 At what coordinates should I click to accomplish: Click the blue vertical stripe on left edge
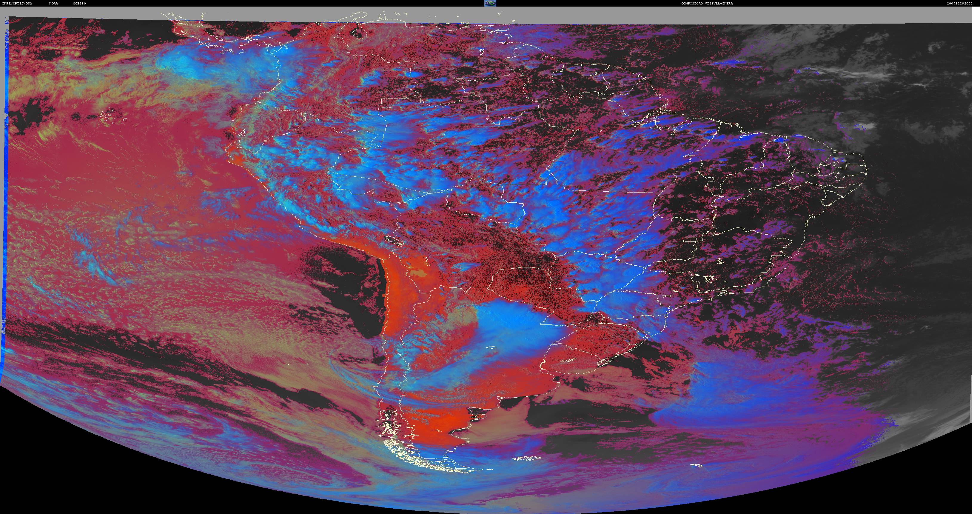click(5, 190)
